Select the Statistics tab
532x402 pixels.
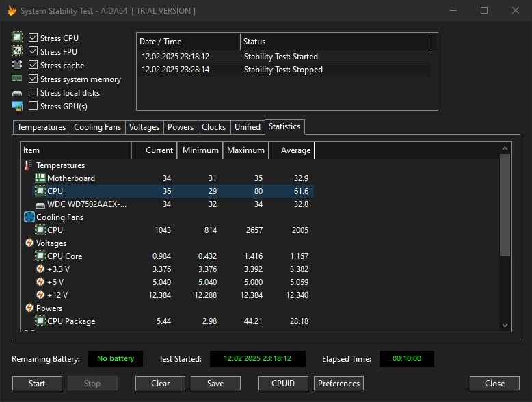284,126
